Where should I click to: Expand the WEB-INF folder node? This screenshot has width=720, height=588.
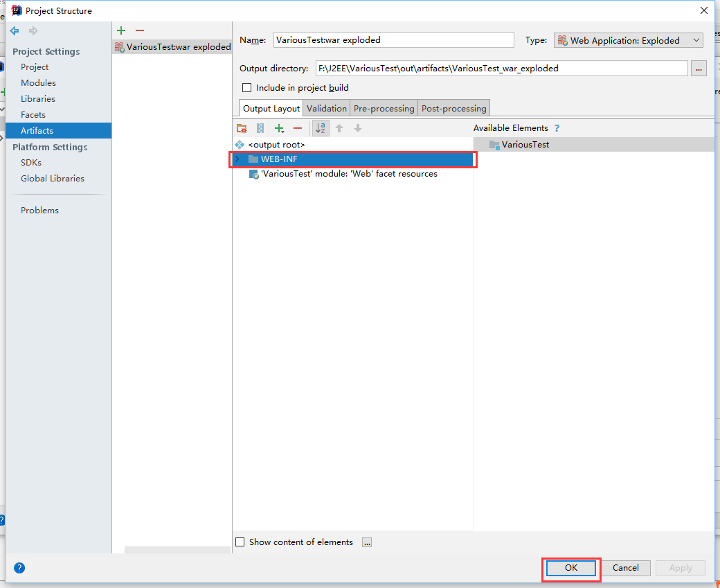click(x=238, y=159)
